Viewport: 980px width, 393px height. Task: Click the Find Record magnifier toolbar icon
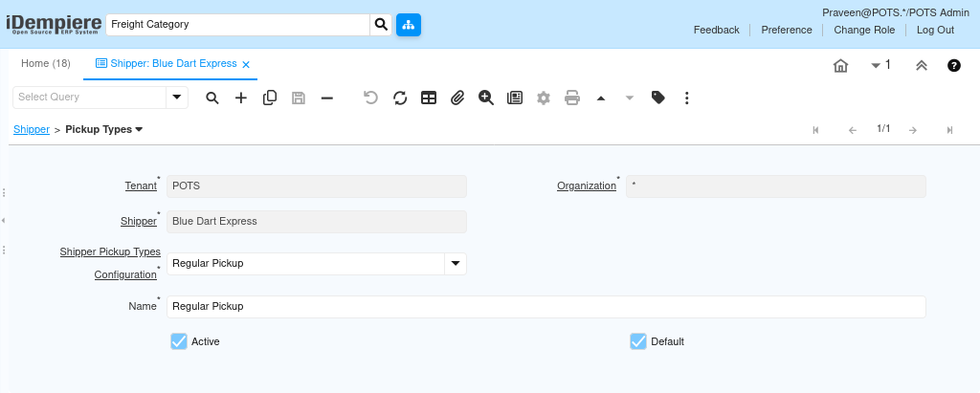(212, 98)
